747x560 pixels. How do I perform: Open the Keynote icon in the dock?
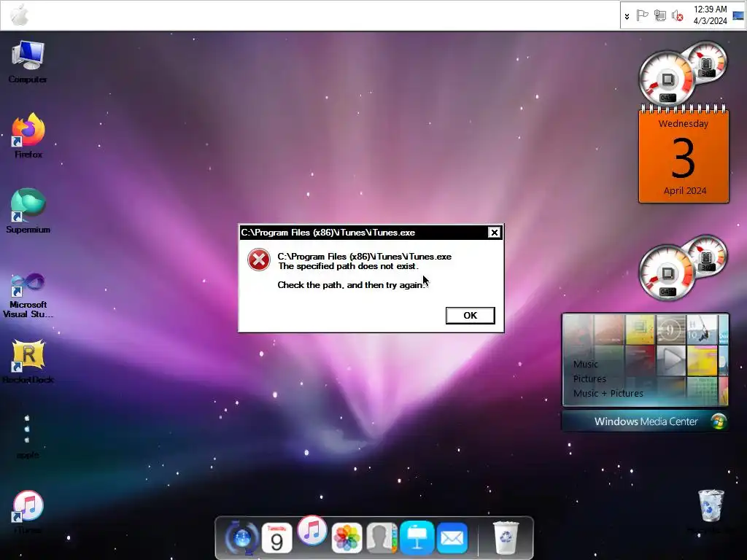tap(417, 538)
